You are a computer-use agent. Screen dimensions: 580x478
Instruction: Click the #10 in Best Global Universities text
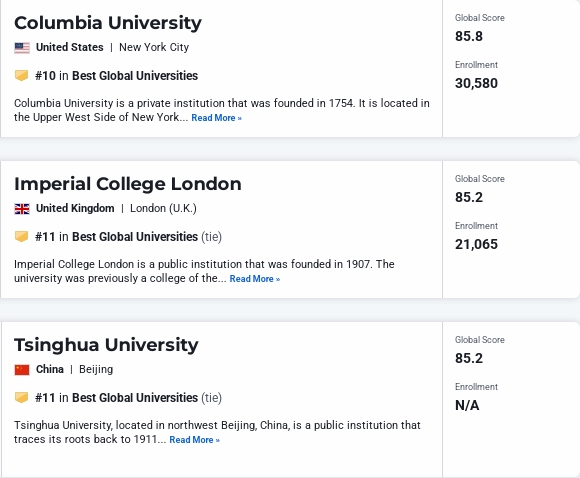tap(116, 75)
